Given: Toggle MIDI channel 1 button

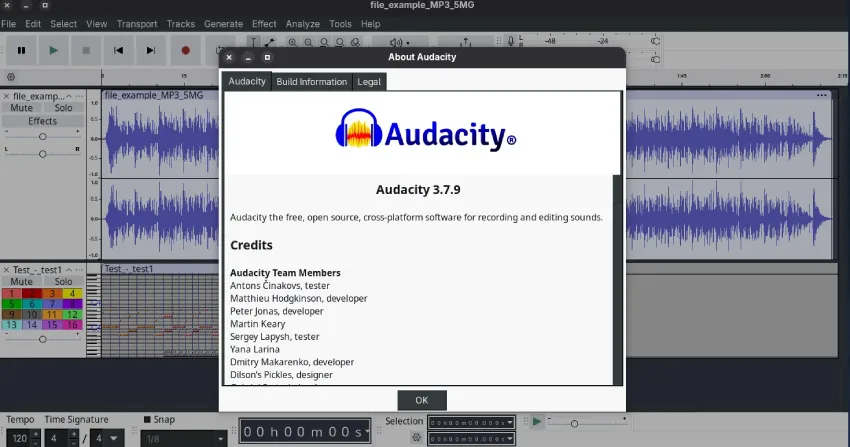Looking at the screenshot, I should point(11,294).
